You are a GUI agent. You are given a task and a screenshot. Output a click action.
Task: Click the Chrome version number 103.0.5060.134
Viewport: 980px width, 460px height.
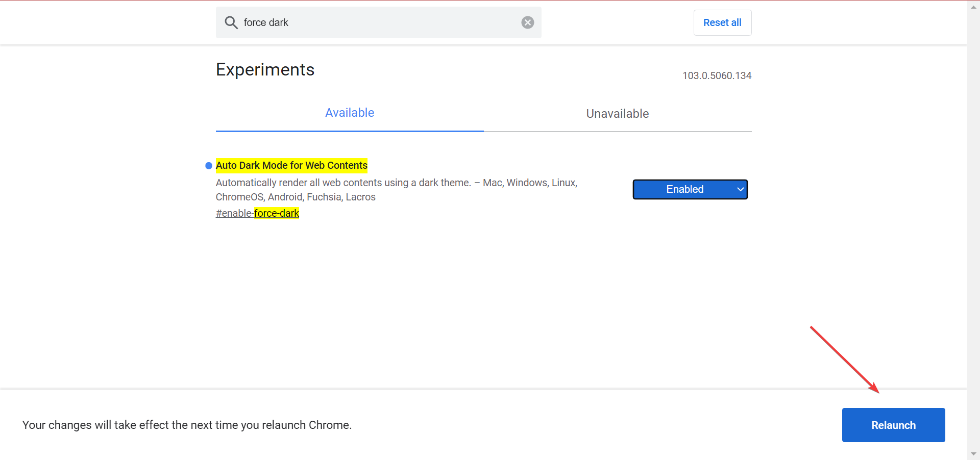coord(717,75)
